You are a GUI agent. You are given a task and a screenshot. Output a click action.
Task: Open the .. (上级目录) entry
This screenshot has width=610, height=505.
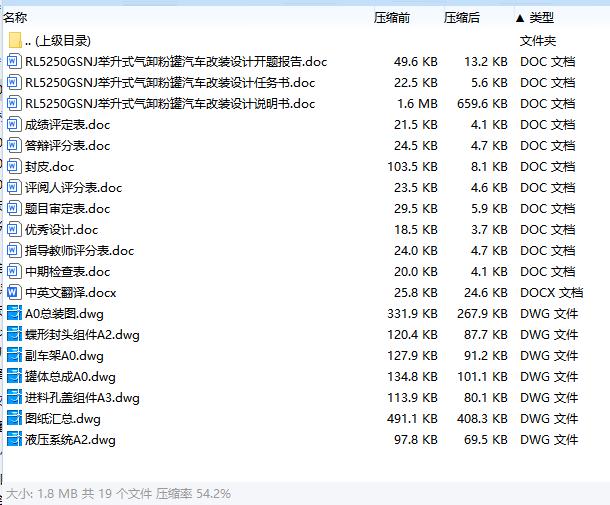[x=58, y=40]
